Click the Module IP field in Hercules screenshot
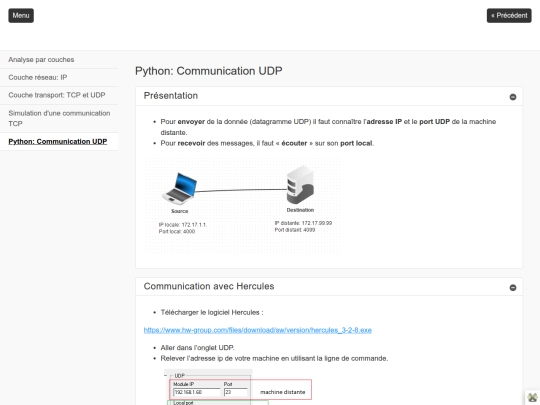Viewport: 540px width, 405px height. [197, 392]
